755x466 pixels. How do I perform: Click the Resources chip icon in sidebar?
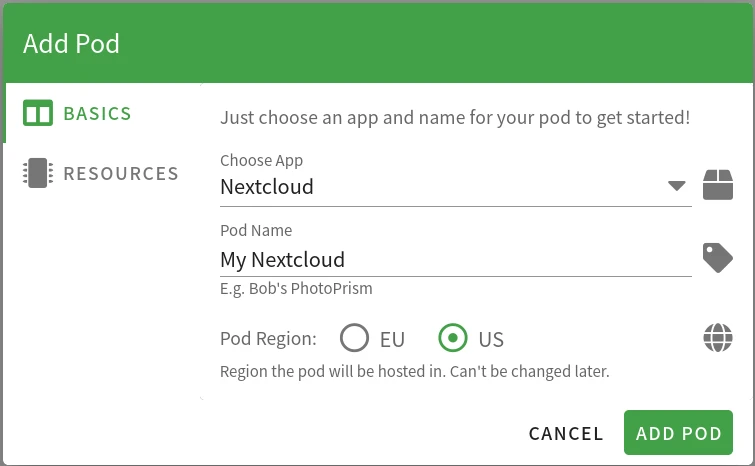point(38,173)
